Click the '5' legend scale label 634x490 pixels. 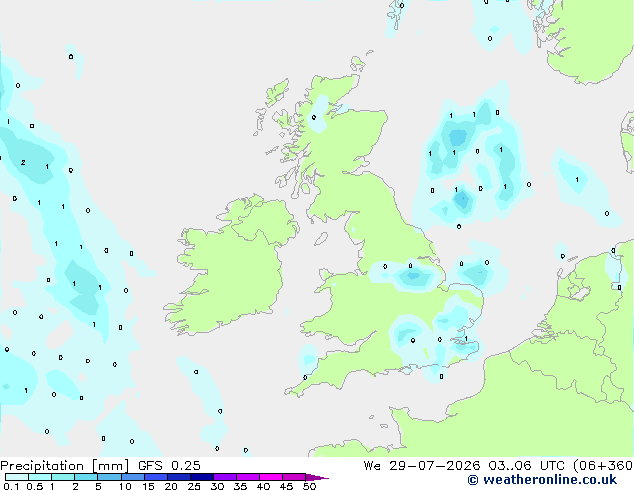tap(98, 486)
